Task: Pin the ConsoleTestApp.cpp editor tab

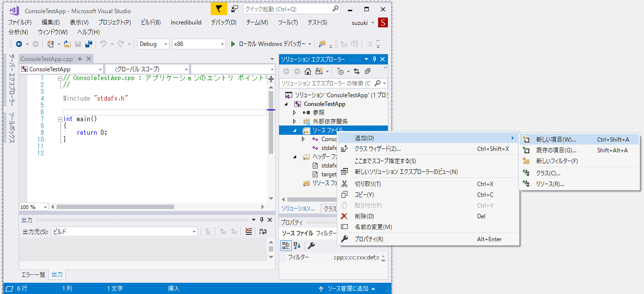Action: pos(80,59)
